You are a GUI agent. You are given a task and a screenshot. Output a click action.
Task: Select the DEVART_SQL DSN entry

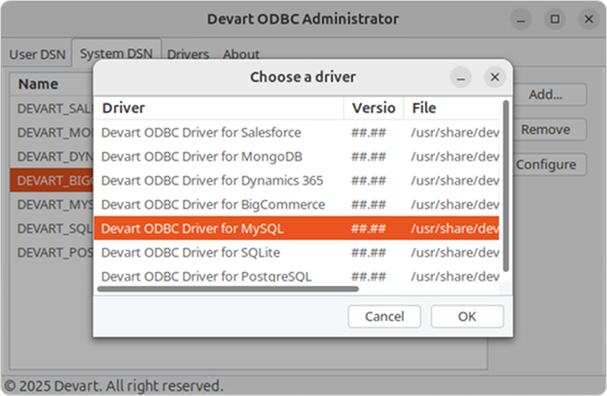[x=52, y=229]
